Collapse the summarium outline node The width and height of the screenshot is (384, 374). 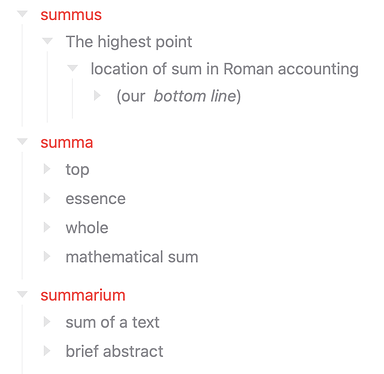22,295
